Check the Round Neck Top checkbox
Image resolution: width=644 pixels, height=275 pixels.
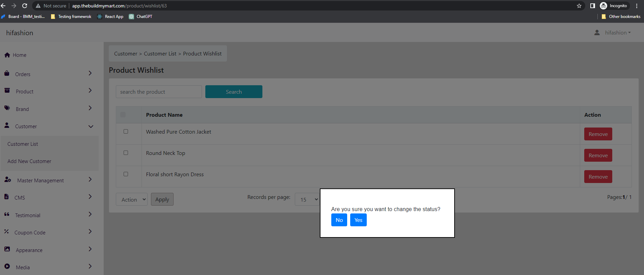point(126,153)
